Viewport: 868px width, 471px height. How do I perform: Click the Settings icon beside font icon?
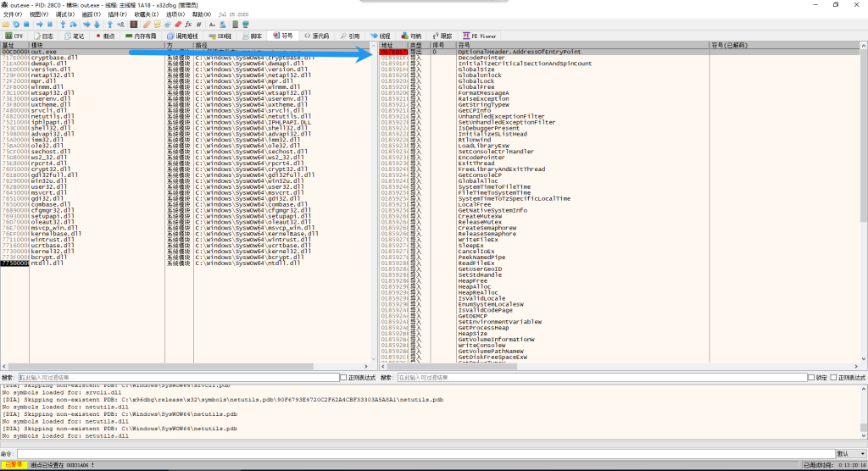(x=223, y=25)
